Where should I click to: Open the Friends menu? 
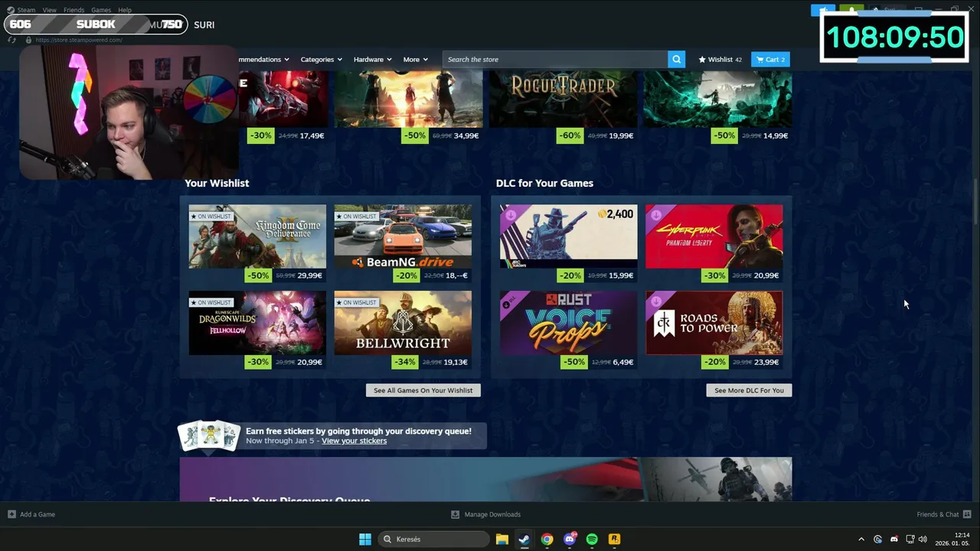pos(74,10)
